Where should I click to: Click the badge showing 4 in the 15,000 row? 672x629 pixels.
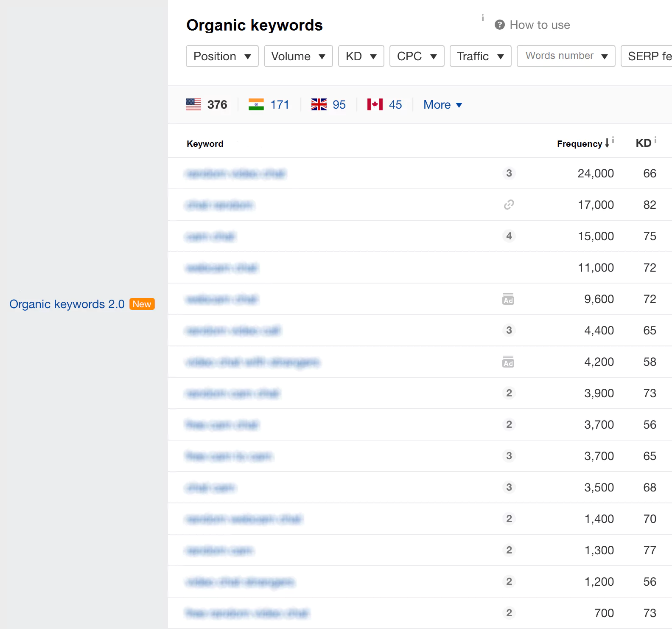coord(509,236)
